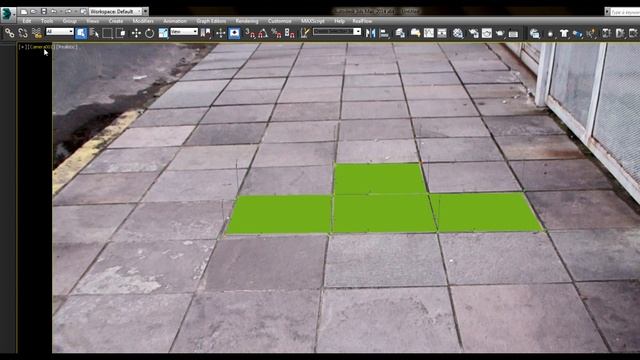The image size is (640, 360).
Task: Open the Schematic View icon
Action: (x=442, y=33)
